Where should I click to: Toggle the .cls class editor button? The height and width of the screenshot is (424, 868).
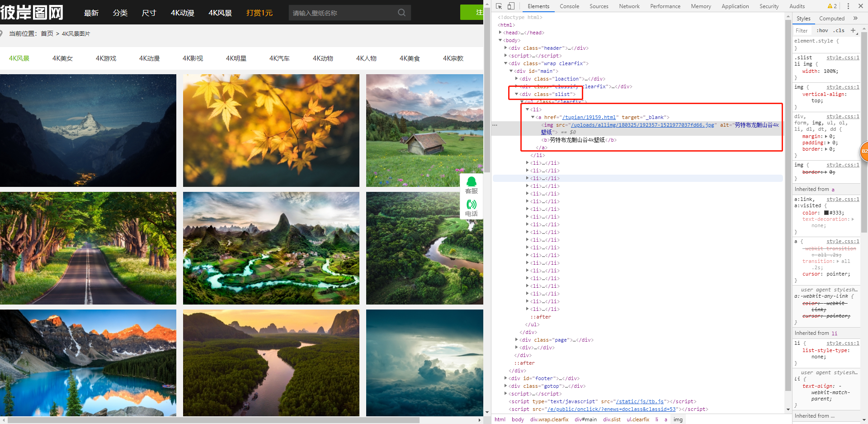coord(839,30)
